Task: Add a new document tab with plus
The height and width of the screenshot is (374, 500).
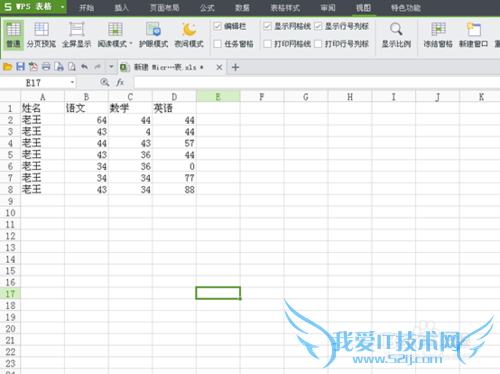Action: [x=235, y=67]
